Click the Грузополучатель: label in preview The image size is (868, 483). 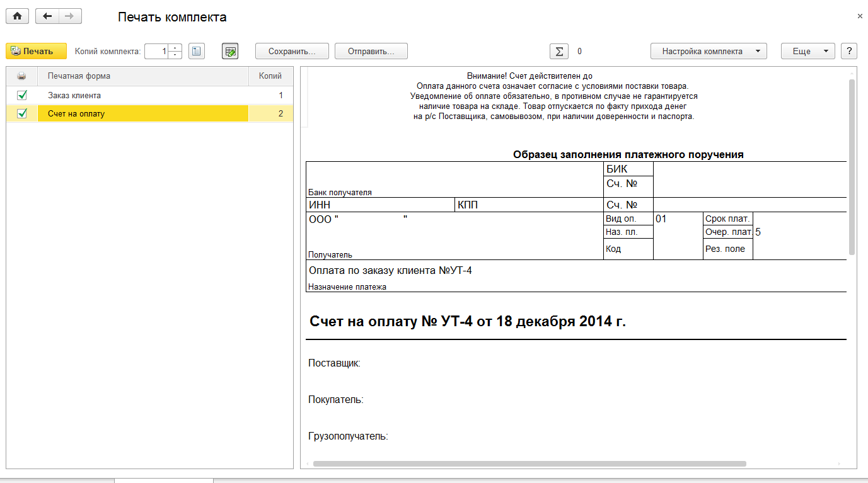click(x=348, y=436)
